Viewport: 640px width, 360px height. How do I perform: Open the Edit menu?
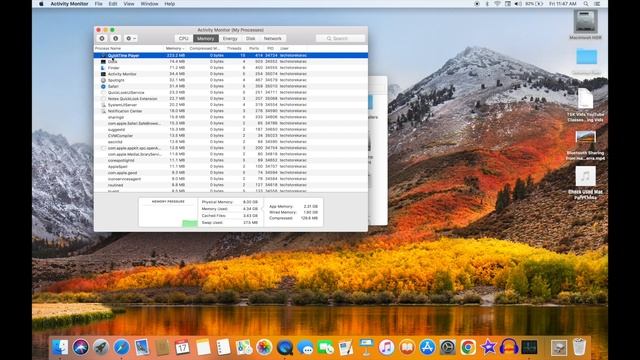click(113, 4)
